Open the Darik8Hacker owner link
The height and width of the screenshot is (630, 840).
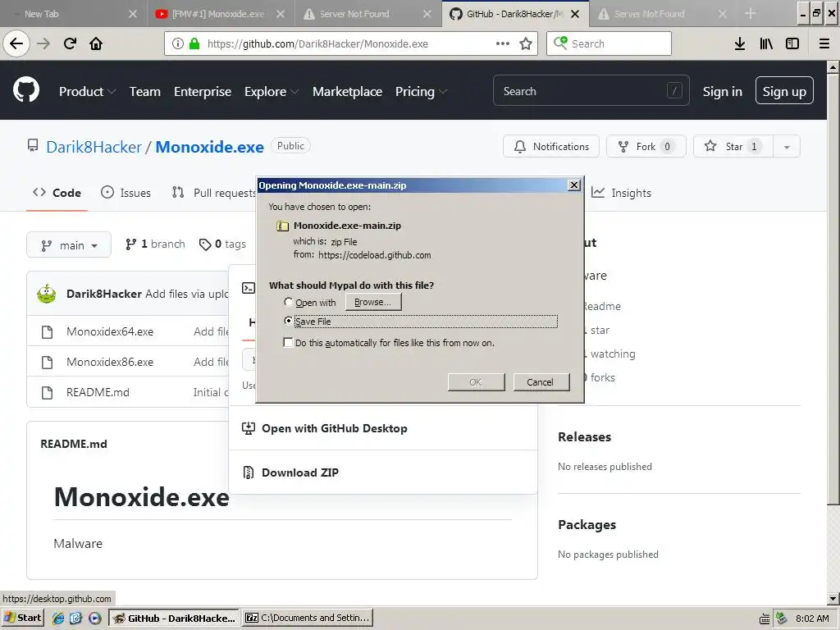point(94,147)
